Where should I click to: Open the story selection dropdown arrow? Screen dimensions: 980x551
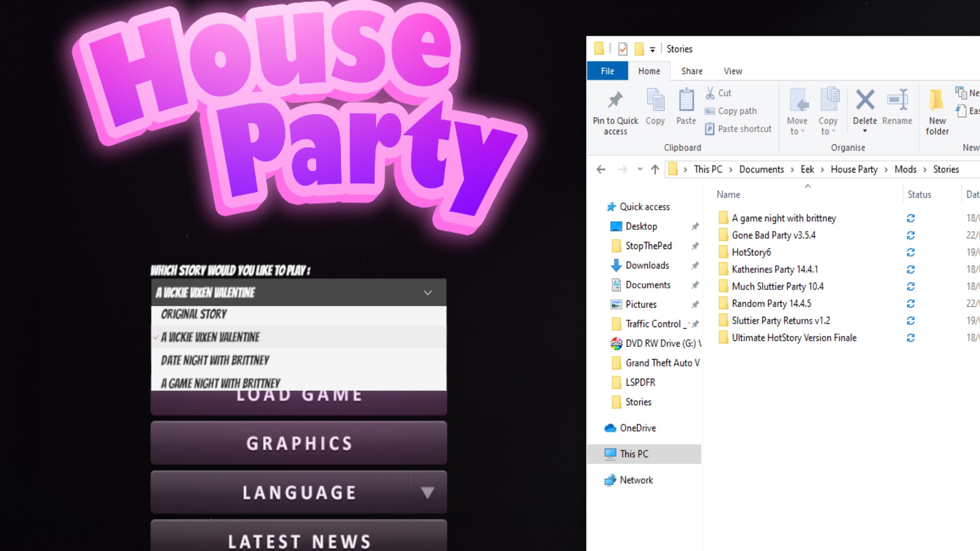pos(428,293)
